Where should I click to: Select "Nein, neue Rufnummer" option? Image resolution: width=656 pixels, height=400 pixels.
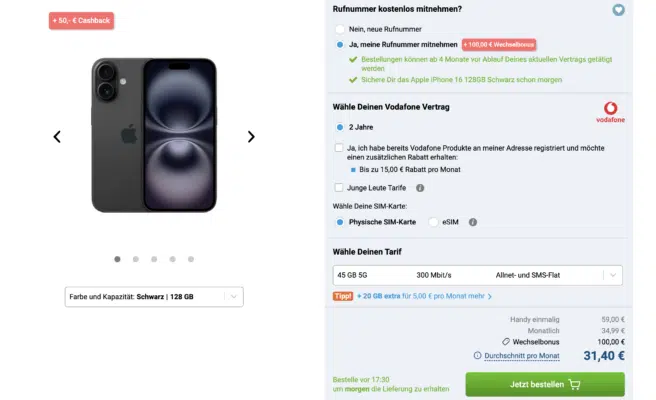[x=340, y=29]
